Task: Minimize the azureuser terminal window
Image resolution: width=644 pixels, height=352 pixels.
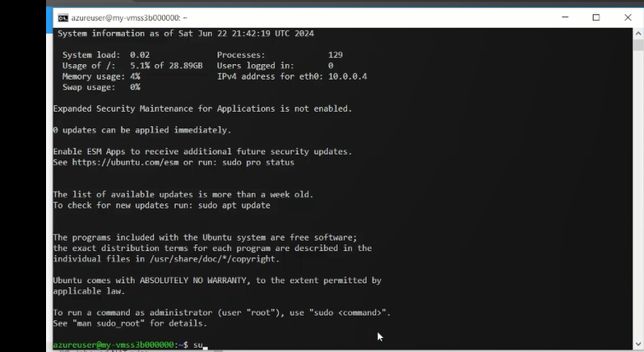Action: click(565, 17)
